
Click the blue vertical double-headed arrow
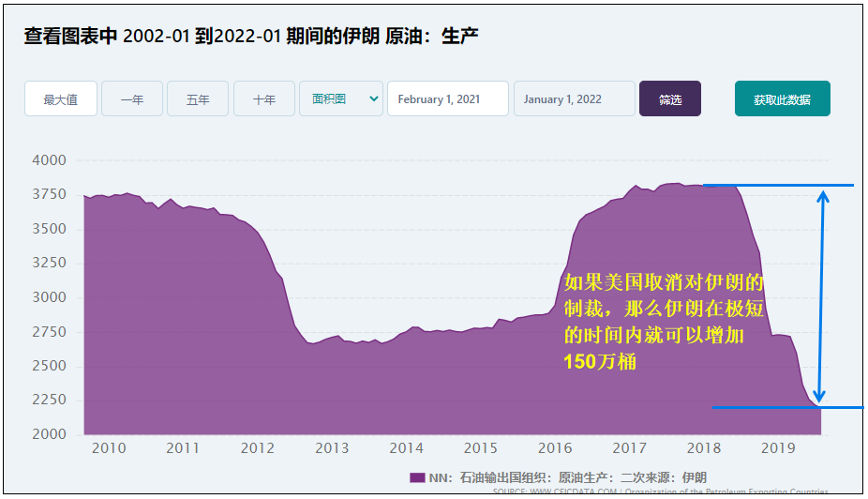pos(822,295)
